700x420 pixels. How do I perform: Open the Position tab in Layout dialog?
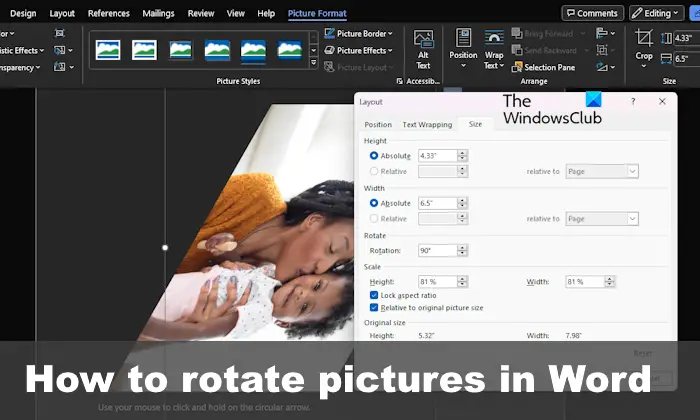coord(378,125)
